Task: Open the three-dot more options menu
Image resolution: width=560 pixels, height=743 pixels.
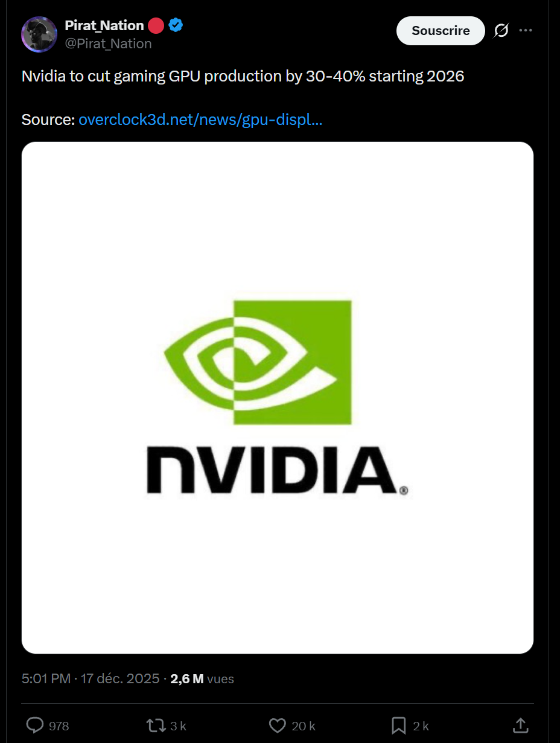Action: pyautogui.click(x=526, y=30)
